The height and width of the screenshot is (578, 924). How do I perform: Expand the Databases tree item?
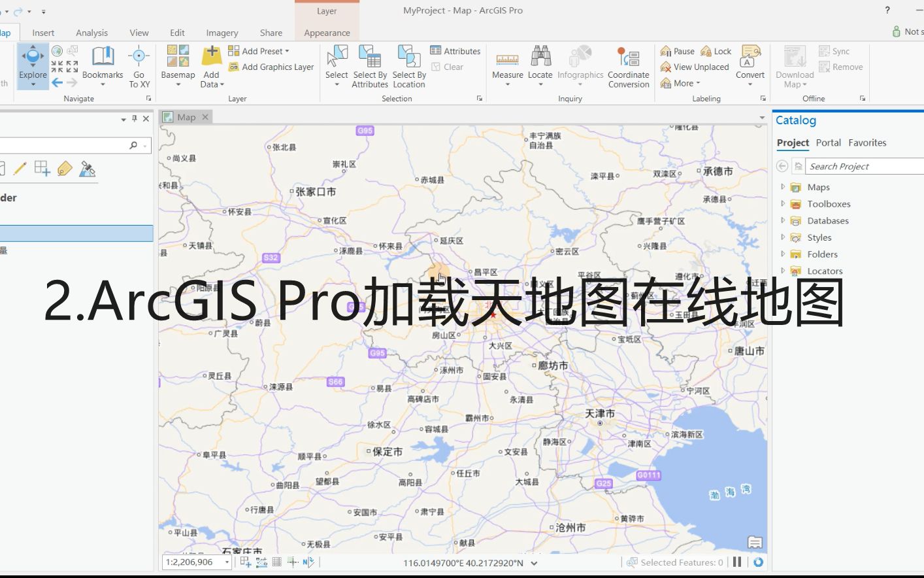click(783, 220)
